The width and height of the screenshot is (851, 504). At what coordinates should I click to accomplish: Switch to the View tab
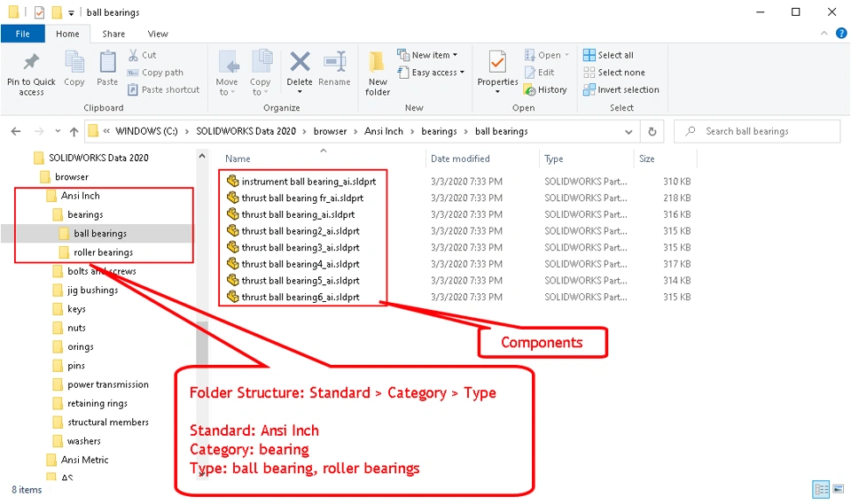coord(158,34)
